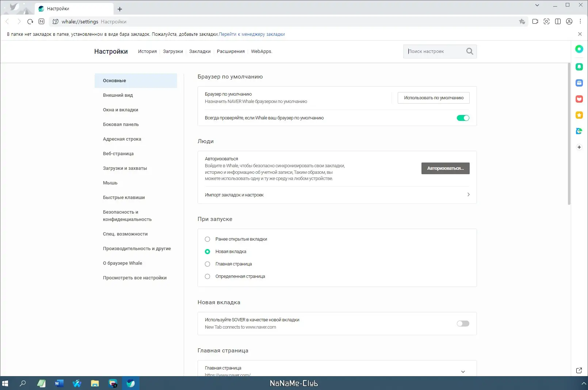588x390 pixels.
Task: Open the profile account icon
Action: (569, 22)
